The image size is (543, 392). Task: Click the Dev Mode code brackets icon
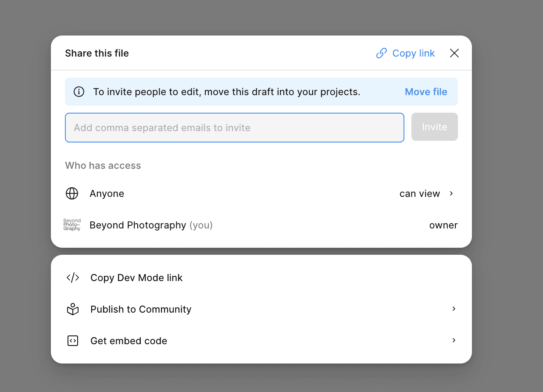tap(73, 278)
